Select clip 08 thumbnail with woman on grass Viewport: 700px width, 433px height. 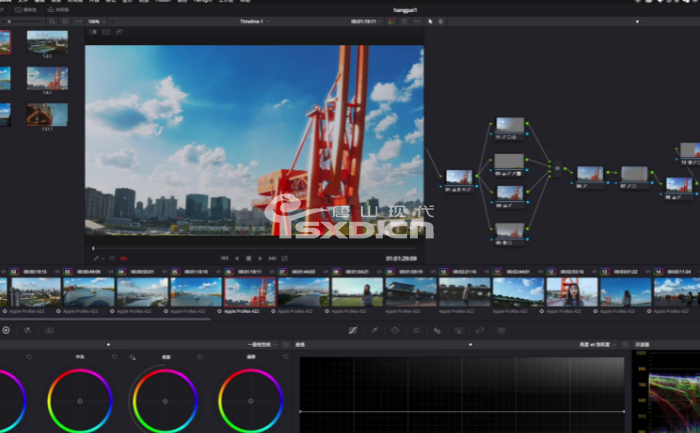357,292
